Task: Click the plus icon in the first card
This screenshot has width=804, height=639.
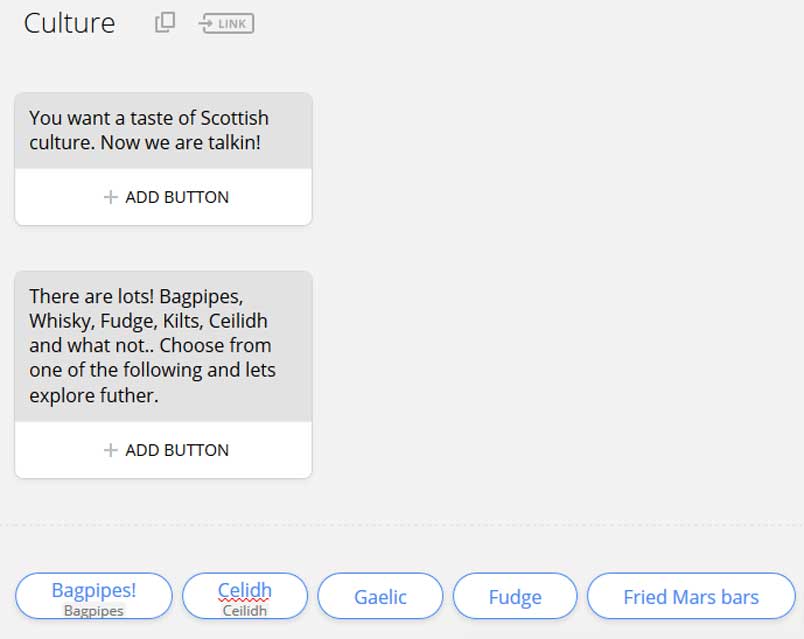Action: (x=111, y=197)
